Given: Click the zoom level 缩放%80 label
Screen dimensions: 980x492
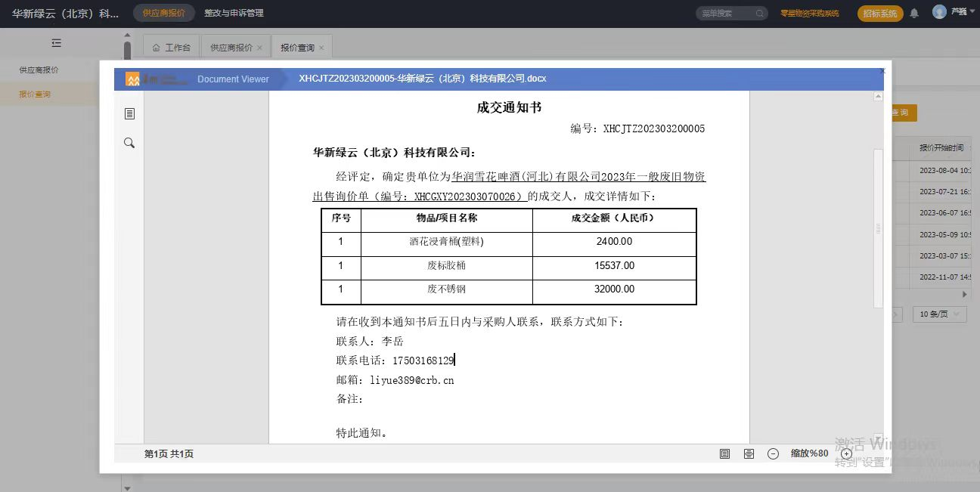Looking at the screenshot, I should click(x=809, y=453).
